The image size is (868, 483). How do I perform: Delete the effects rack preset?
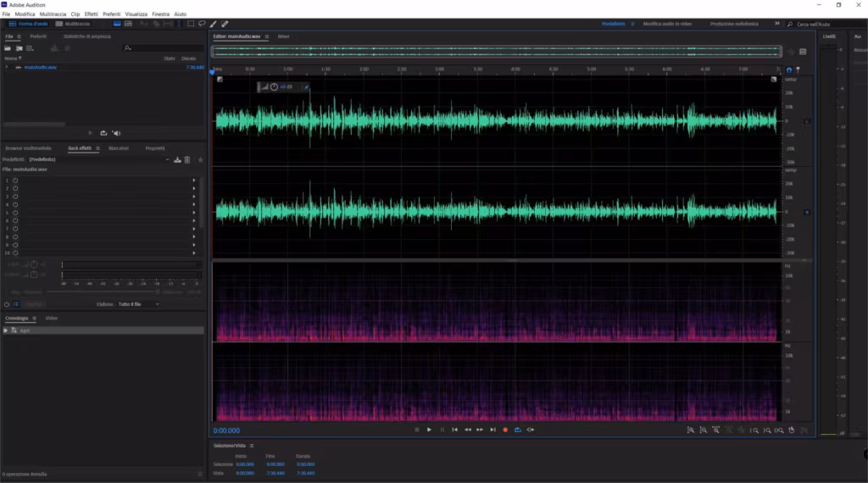click(187, 160)
